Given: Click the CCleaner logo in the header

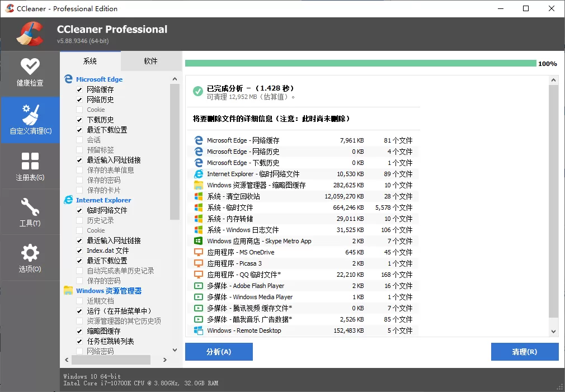Looking at the screenshot, I should (28, 31).
